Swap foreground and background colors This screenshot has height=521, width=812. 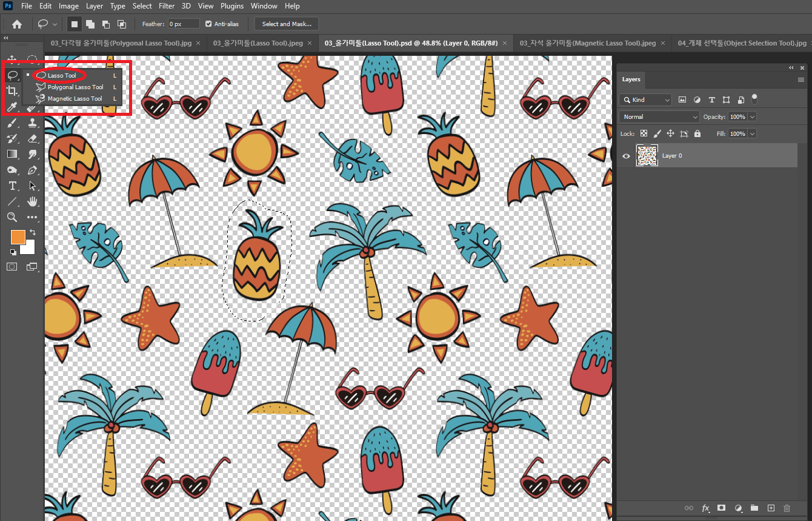pos(33,232)
